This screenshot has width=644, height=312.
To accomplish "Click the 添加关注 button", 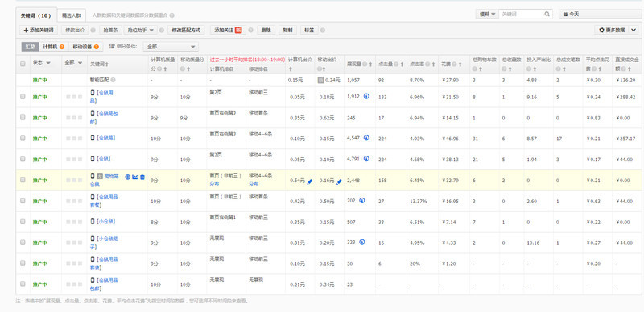I will coord(228,30).
